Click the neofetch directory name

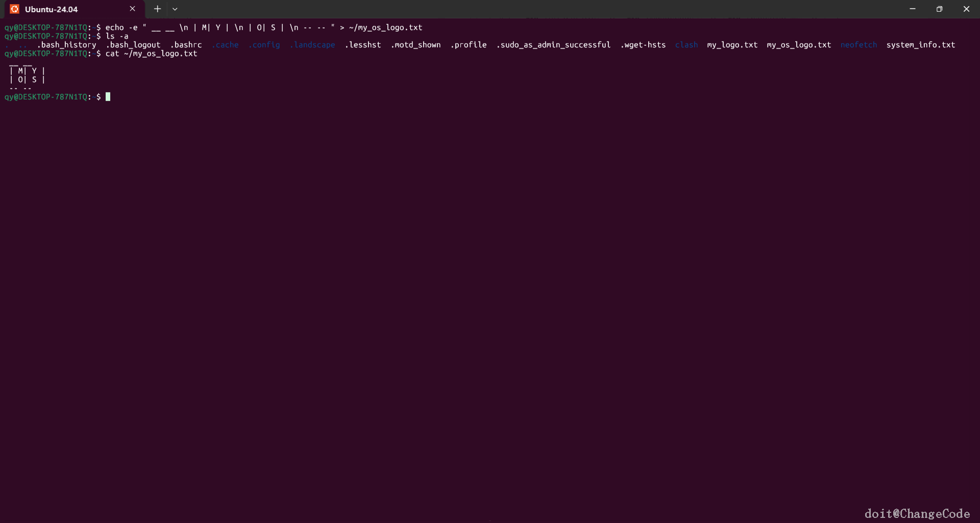click(859, 45)
